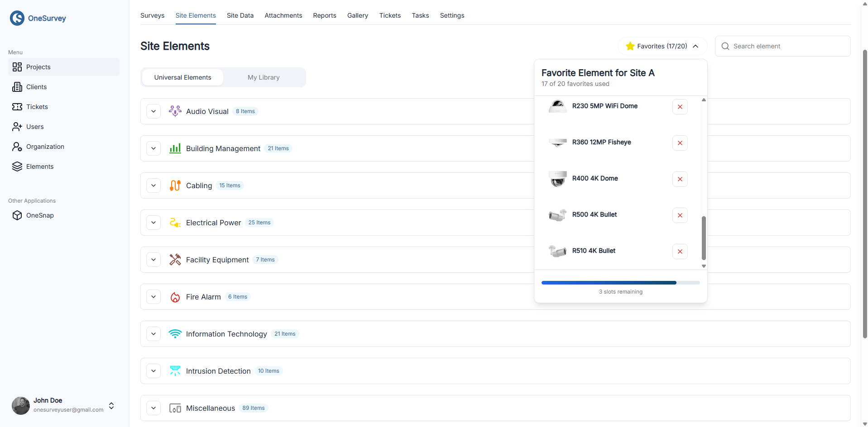Open the Reports page
The height and width of the screenshot is (427, 868).
coord(324,15)
